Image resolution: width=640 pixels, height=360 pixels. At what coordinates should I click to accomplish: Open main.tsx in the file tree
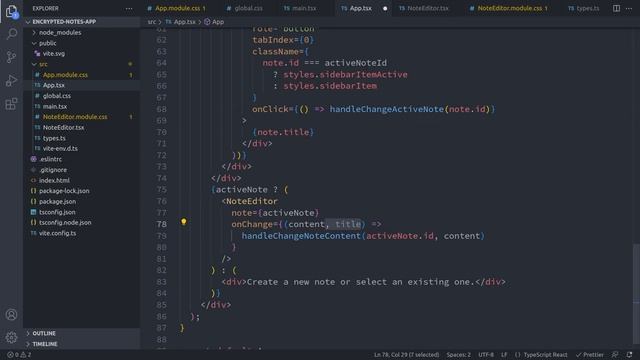[82, 107]
